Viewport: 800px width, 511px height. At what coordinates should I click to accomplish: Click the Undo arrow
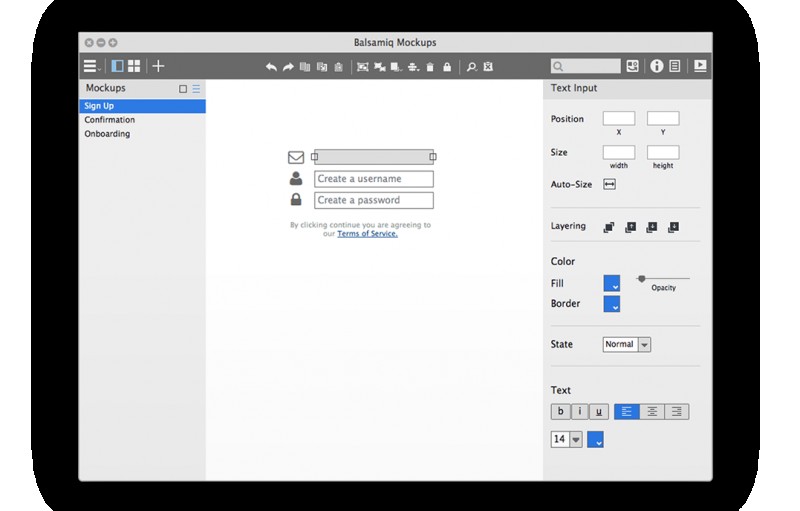click(271, 67)
